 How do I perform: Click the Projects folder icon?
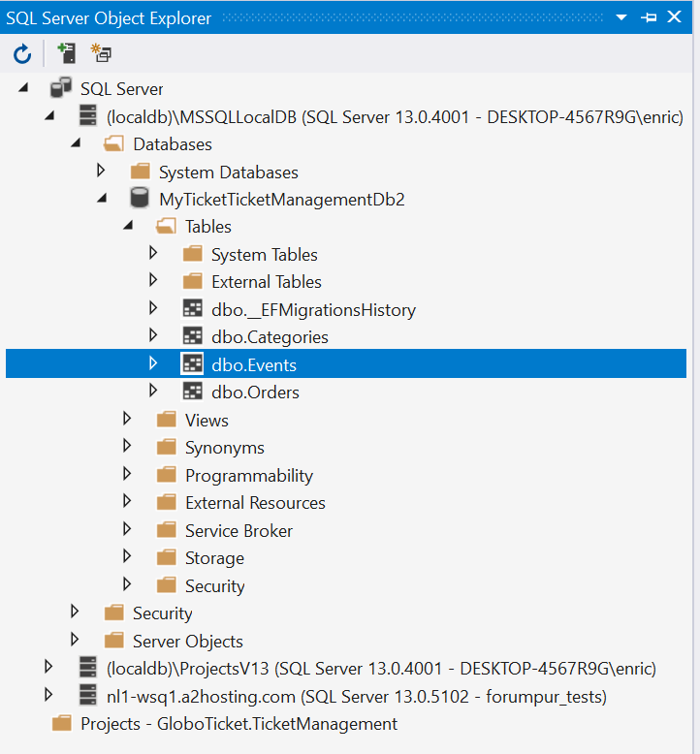[x=62, y=723]
